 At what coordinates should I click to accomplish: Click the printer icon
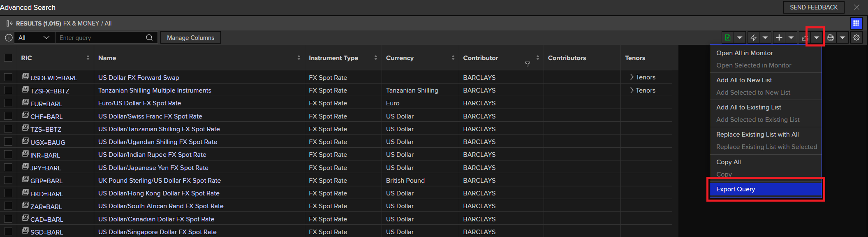[x=830, y=37]
